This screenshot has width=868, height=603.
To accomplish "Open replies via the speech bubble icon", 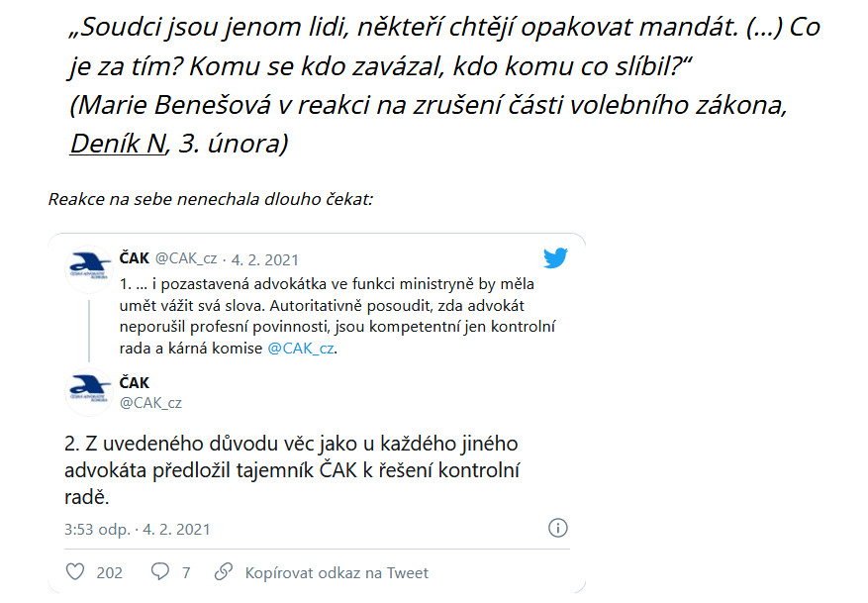I will click(160, 571).
